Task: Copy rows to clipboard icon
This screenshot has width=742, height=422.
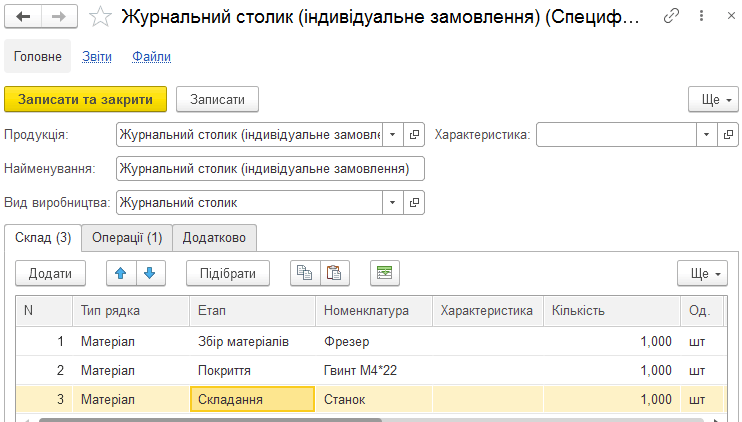Action: pos(305,273)
